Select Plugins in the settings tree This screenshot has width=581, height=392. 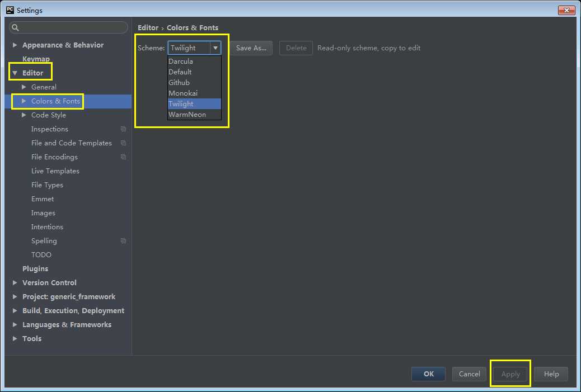click(35, 269)
